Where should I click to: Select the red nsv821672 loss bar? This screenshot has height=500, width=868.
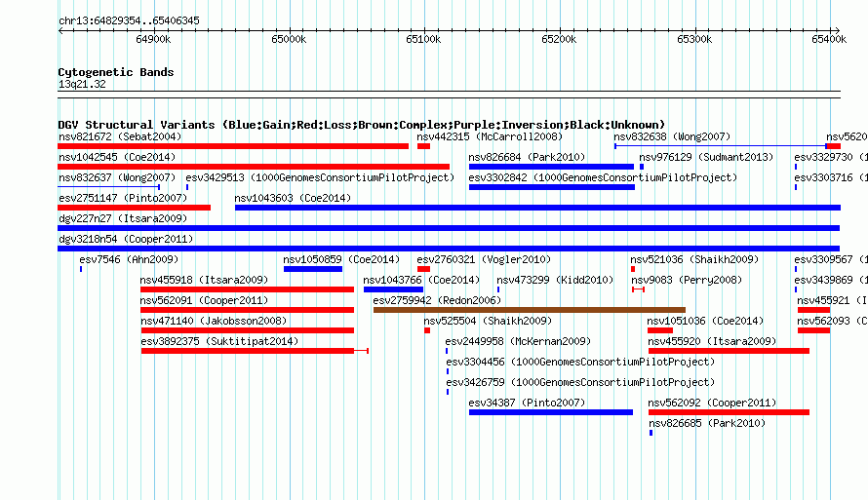tap(233, 146)
